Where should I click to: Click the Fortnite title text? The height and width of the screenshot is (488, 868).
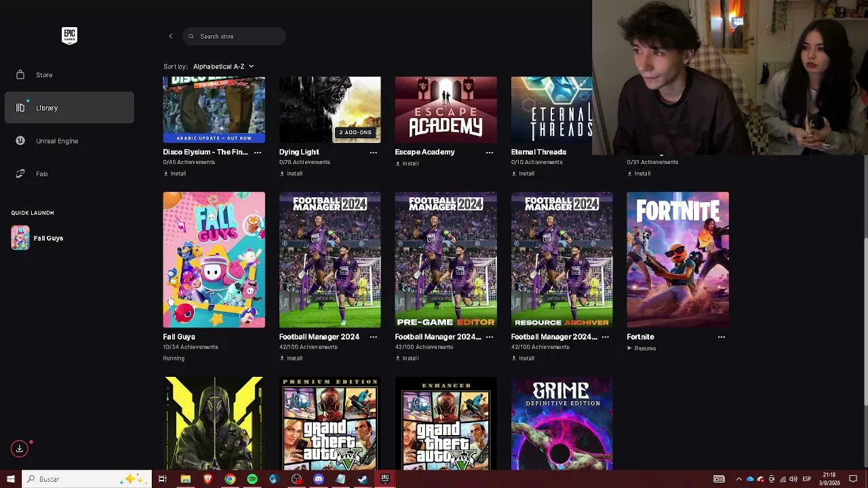(x=640, y=337)
